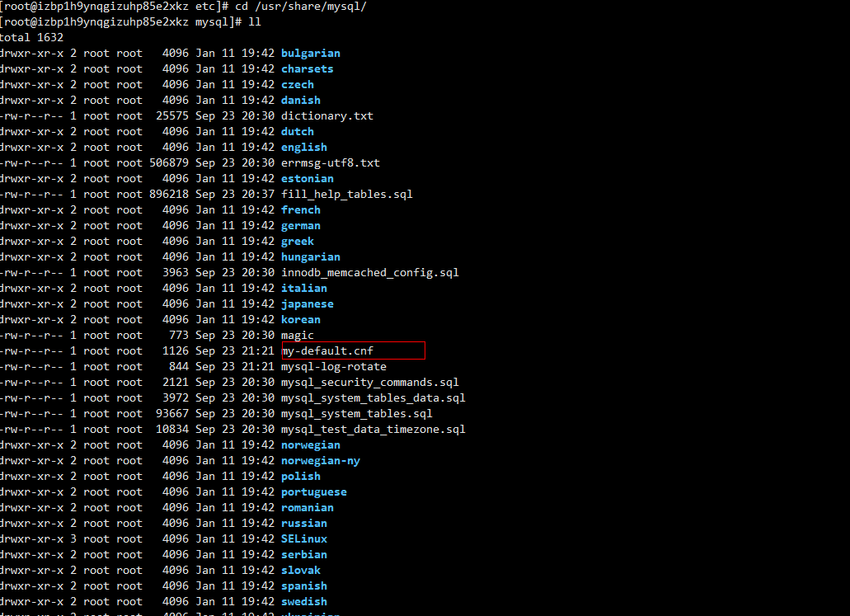The height and width of the screenshot is (616, 850).
Task: Select the slovak directory name
Action: [x=301, y=571]
